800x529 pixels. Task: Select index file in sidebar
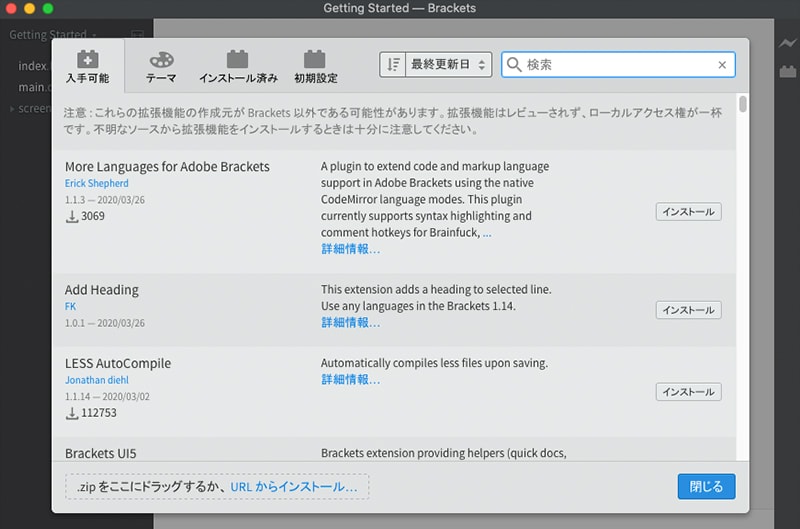[x=34, y=66]
